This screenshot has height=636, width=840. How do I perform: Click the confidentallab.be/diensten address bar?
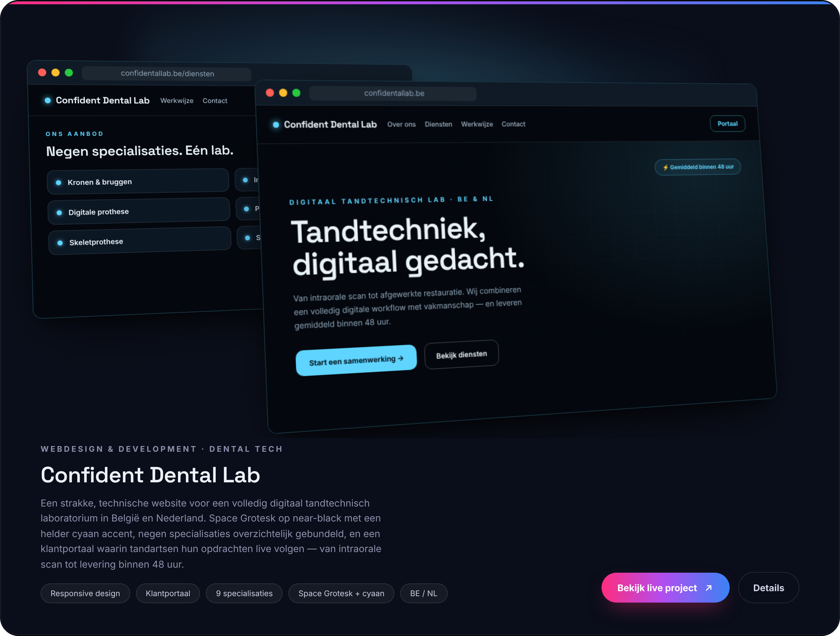[x=166, y=74]
